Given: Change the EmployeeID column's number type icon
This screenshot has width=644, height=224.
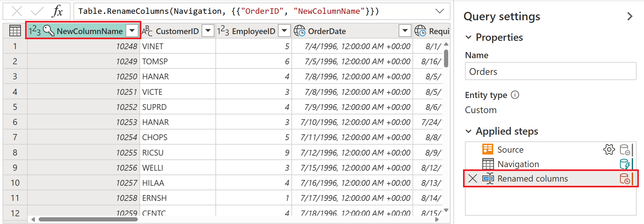Looking at the screenshot, I should click(223, 31).
